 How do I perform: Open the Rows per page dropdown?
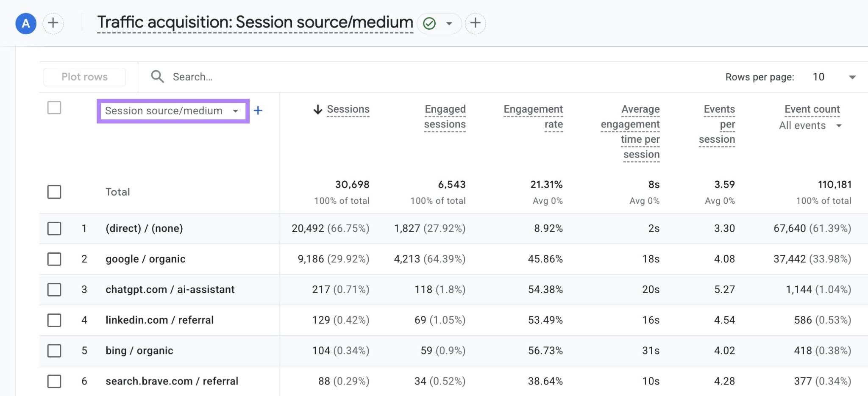[834, 77]
